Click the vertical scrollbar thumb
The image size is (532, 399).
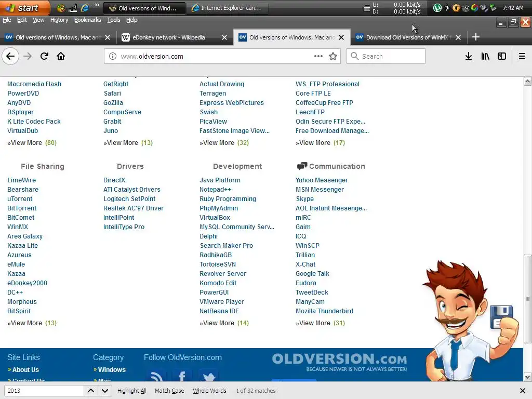527,299
